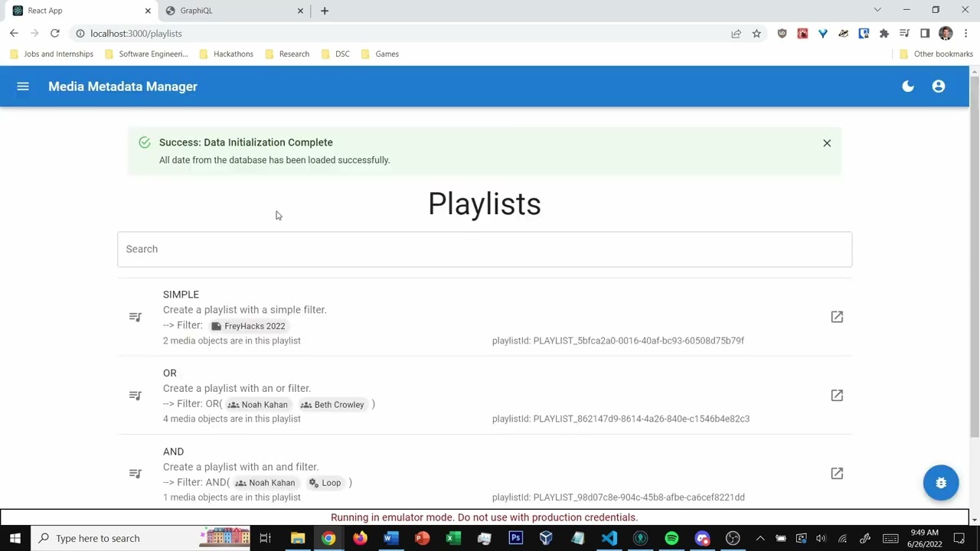Toggle dark mode with the moon icon
This screenshot has width=980, height=551.
pos(908,86)
